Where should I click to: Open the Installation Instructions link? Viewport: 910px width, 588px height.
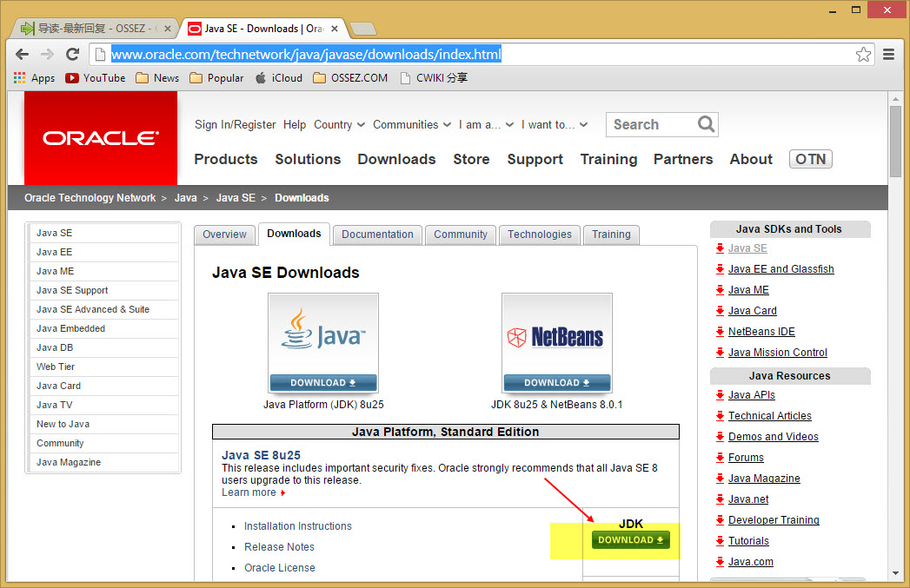(x=297, y=526)
